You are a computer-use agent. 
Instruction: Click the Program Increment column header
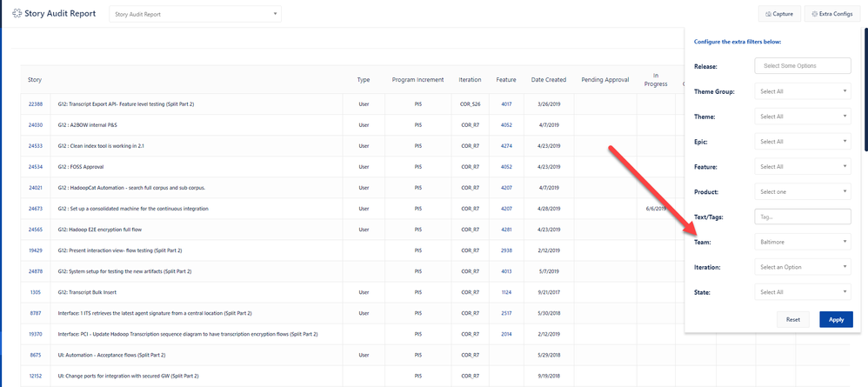(418, 80)
